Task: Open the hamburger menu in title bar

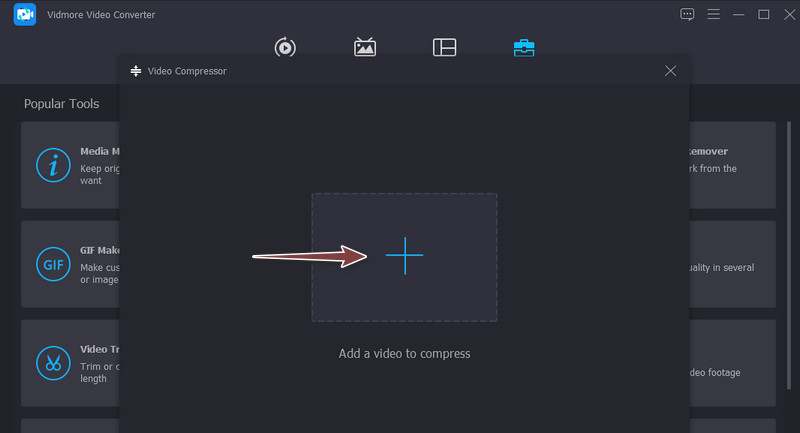Action: coord(713,14)
